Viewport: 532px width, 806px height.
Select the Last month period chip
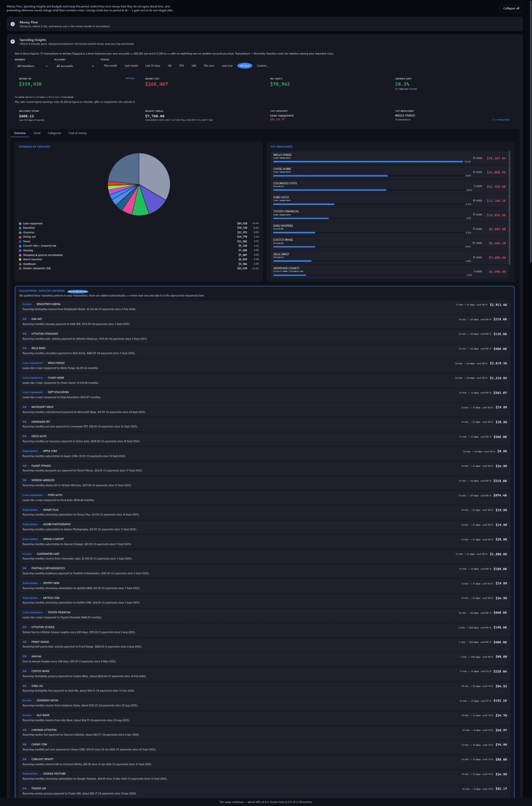[131, 66]
